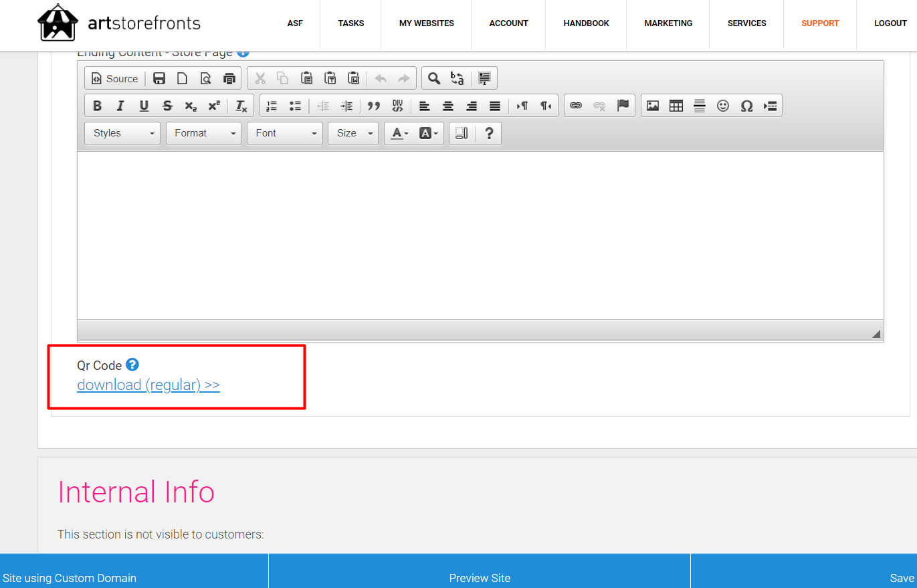The height and width of the screenshot is (588, 917).
Task: Open the ASF menu
Action: point(295,23)
